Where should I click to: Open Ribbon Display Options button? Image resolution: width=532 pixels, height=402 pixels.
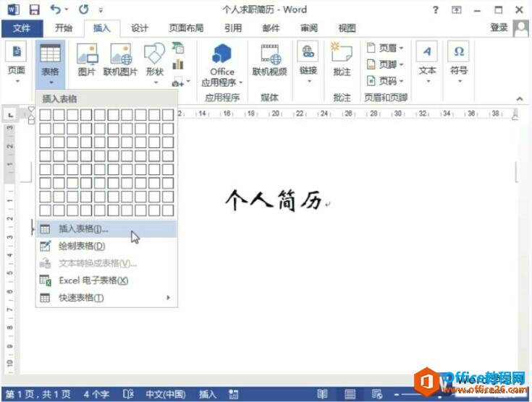point(456,10)
